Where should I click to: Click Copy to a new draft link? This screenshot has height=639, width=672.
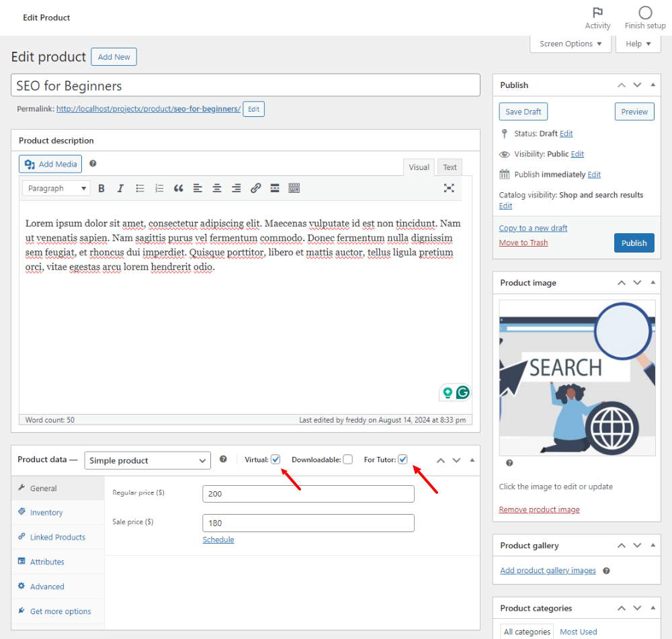click(x=533, y=228)
